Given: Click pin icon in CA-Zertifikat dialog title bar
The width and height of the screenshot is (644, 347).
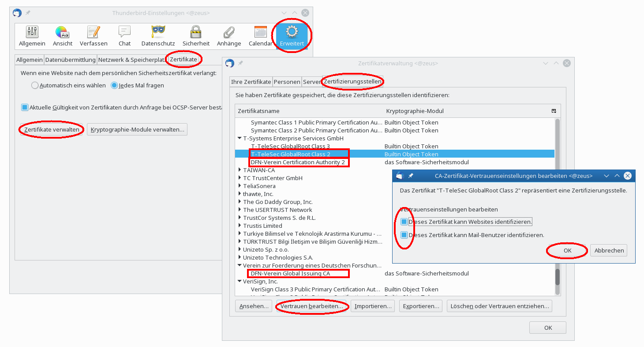Looking at the screenshot, I should click(411, 176).
